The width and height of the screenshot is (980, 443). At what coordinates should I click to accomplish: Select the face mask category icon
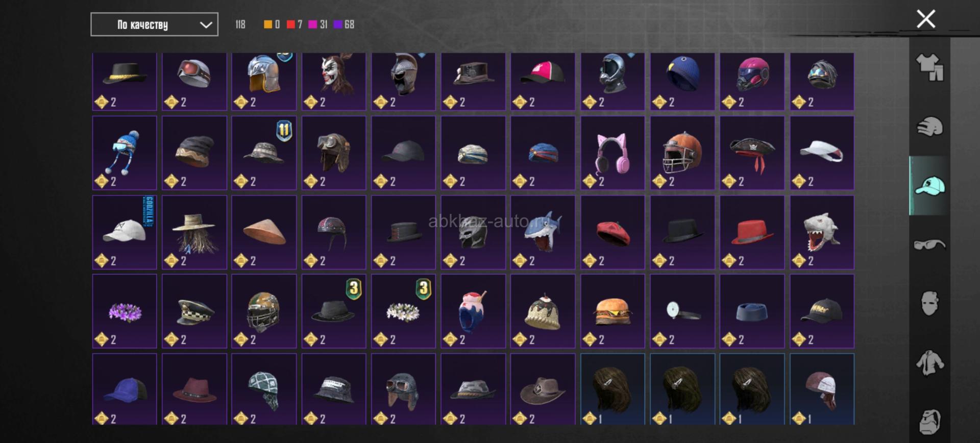(x=929, y=303)
